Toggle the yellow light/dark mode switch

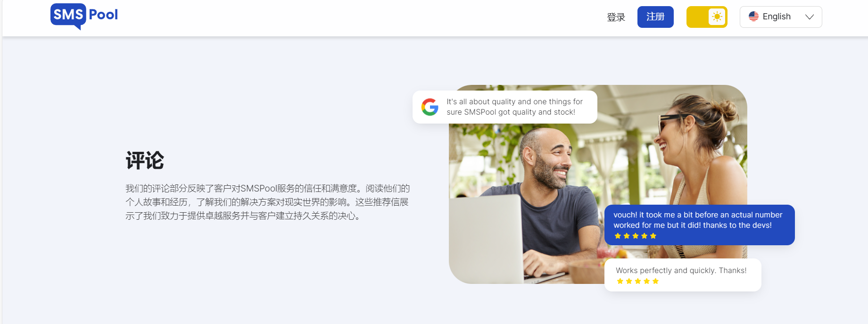(707, 17)
